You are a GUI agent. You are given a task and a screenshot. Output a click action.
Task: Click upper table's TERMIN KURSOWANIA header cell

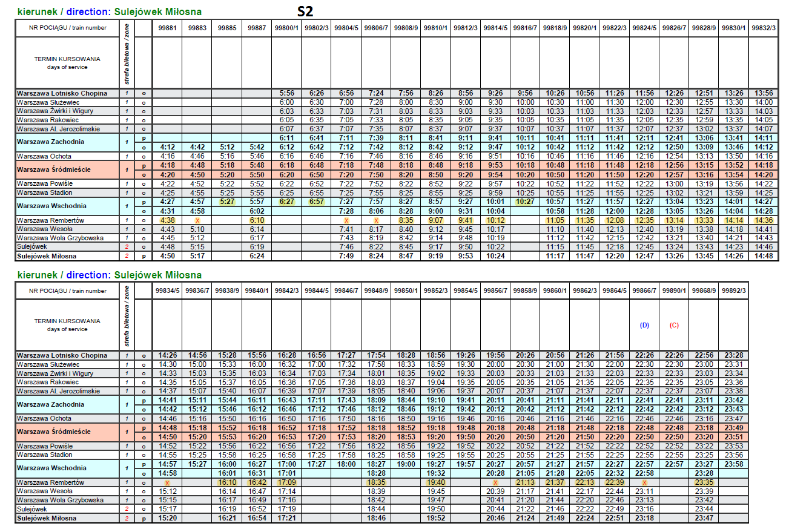point(67,63)
